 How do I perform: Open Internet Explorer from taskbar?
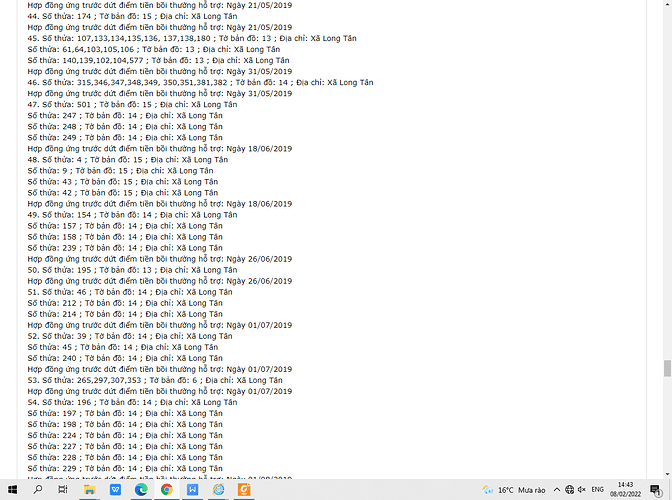(x=219, y=489)
